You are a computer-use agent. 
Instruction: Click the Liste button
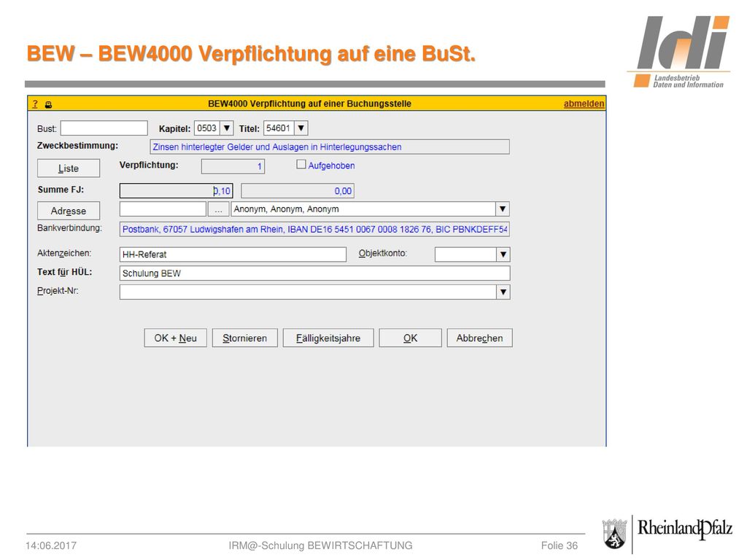69,168
